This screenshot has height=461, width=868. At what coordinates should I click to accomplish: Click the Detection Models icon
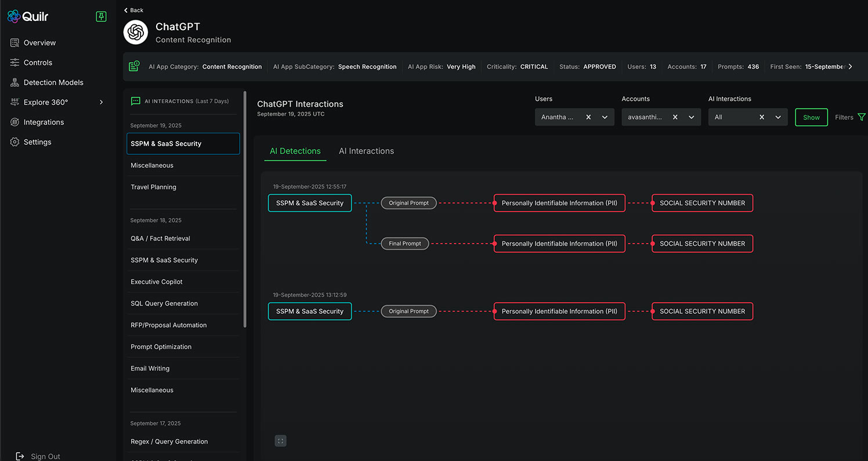tap(15, 82)
